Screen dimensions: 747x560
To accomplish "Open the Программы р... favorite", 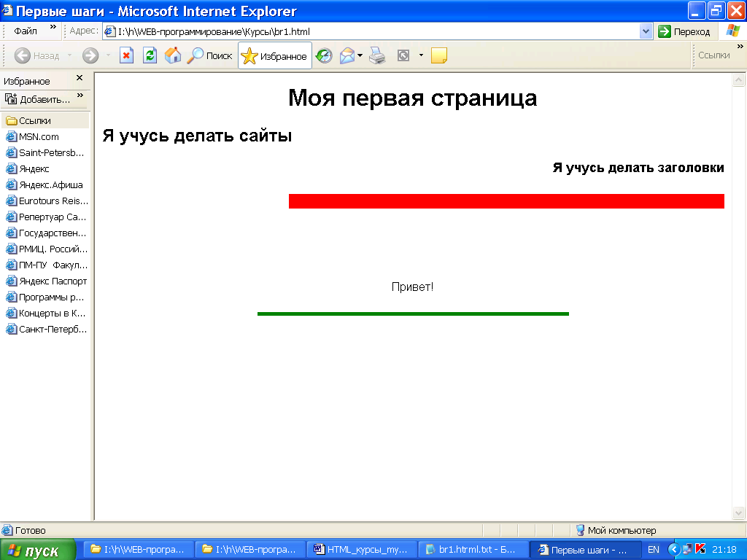I will coord(44,297).
